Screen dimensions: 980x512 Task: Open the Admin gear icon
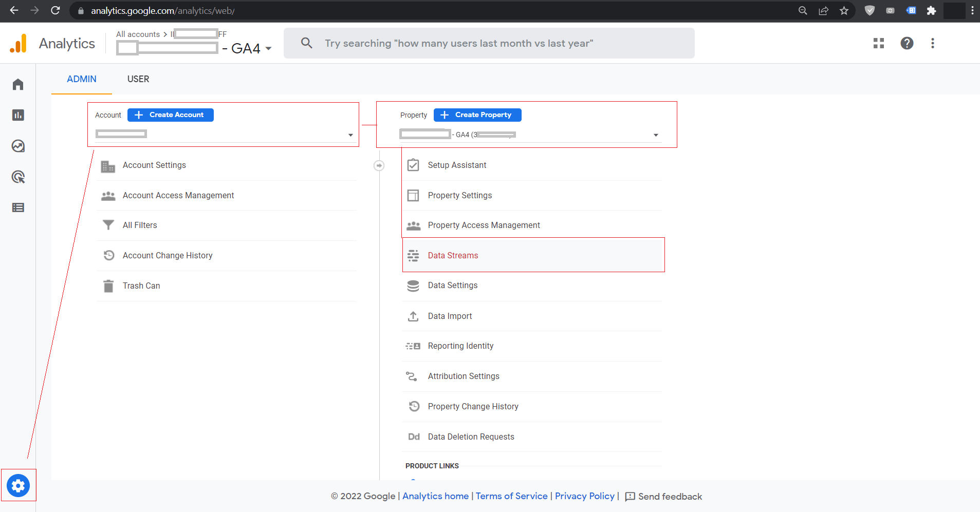pyautogui.click(x=19, y=485)
